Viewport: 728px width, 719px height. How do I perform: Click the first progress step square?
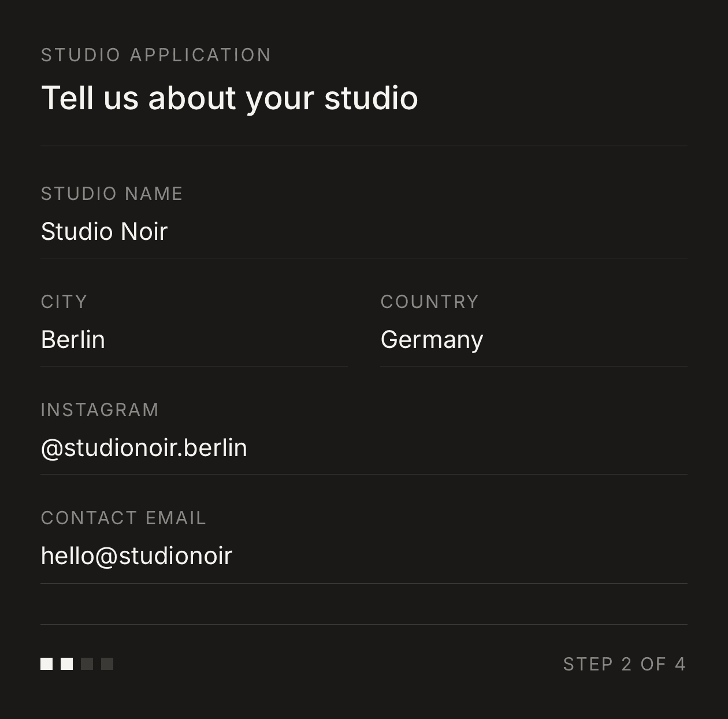pyautogui.click(x=46, y=664)
